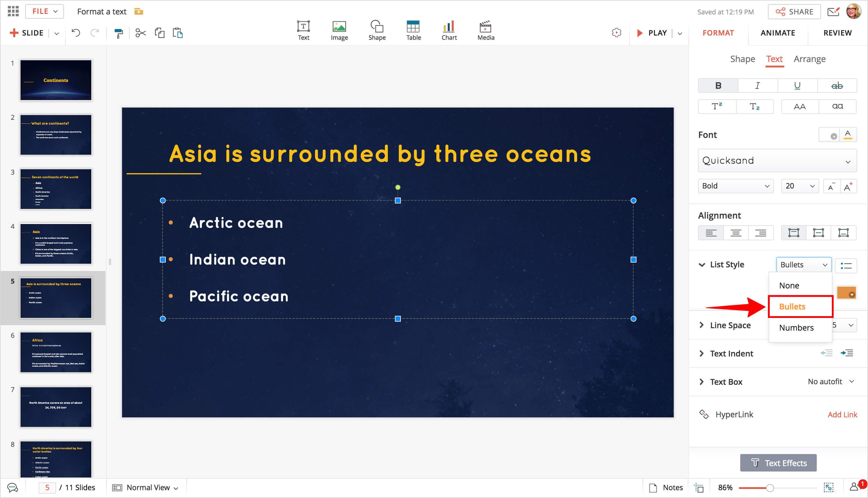Open the Quicksand font dropdown
Viewport: 868px width, 498px height.
click(x=777, y=161)
